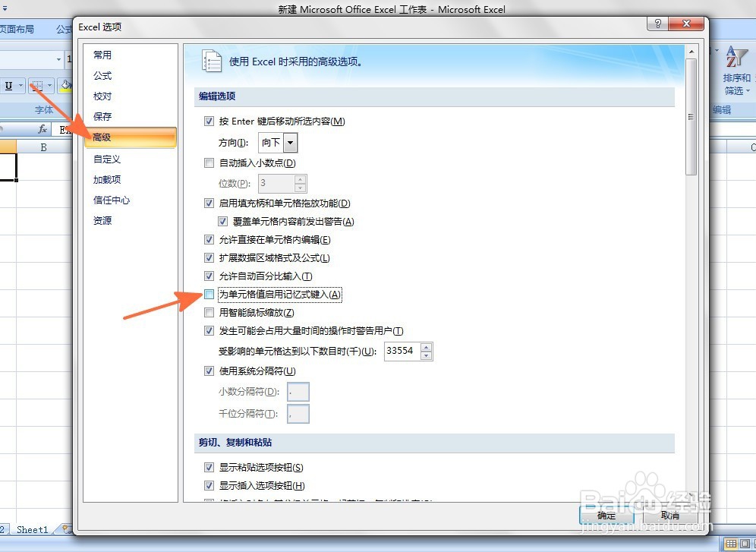Click the 字体 group label in ribbon
The height and width of the screenshot is (552, 756).
point(44,110)
